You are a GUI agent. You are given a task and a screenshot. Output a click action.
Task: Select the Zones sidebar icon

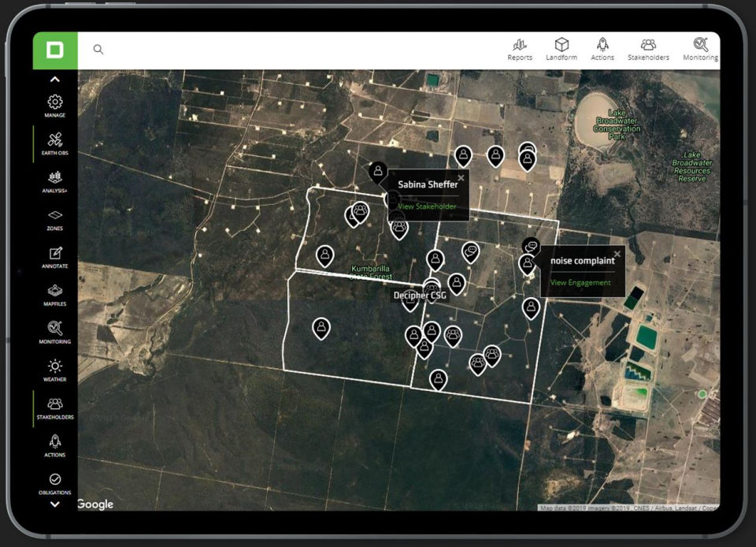55,219
